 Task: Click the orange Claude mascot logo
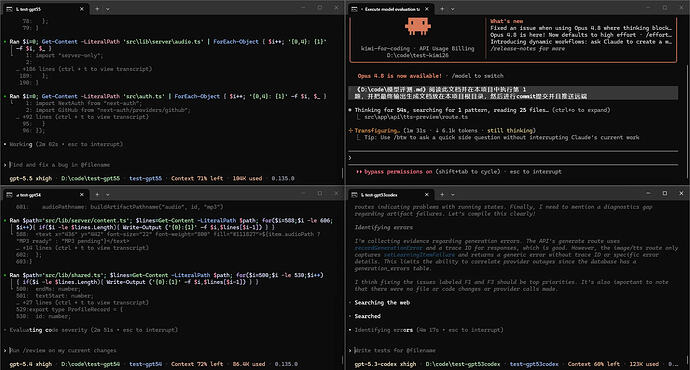coord(417,26)
